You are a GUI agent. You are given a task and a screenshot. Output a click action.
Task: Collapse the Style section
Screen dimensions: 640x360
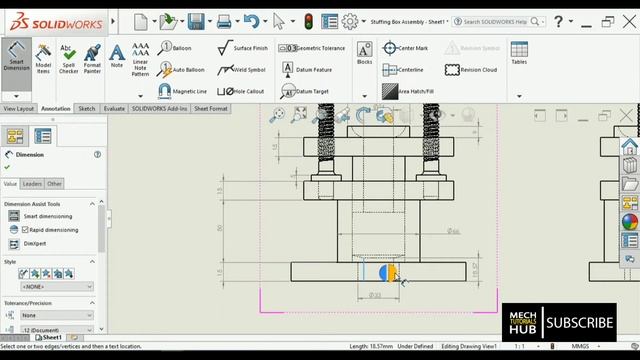(x=92, y=262)
